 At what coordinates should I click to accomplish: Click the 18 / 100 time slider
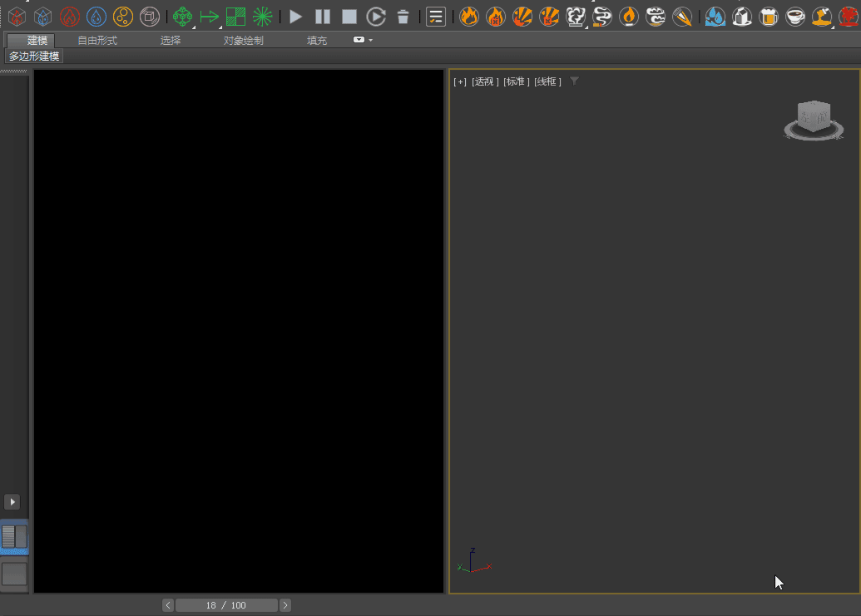[226, 605]
